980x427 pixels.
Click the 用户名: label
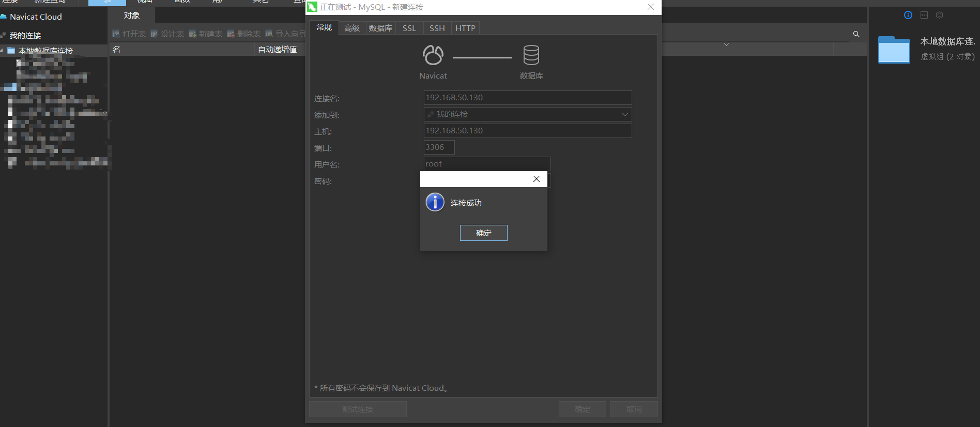tap(327, 165)
